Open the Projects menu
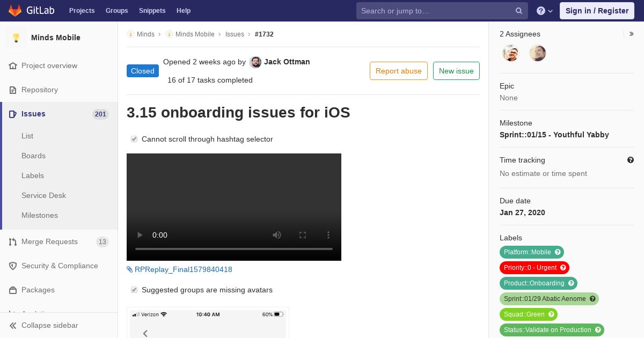644x338 pixels. tap(82, 11)
